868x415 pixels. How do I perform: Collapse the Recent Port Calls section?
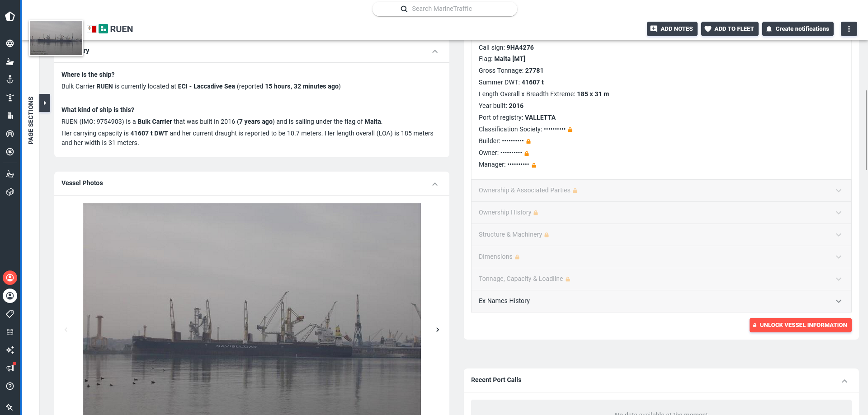844,381
